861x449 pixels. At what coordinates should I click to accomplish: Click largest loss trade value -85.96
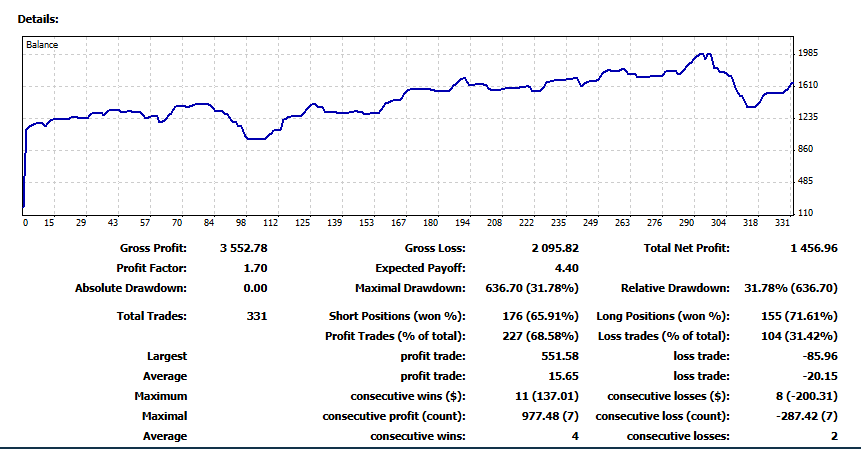(x=820, y=356)
